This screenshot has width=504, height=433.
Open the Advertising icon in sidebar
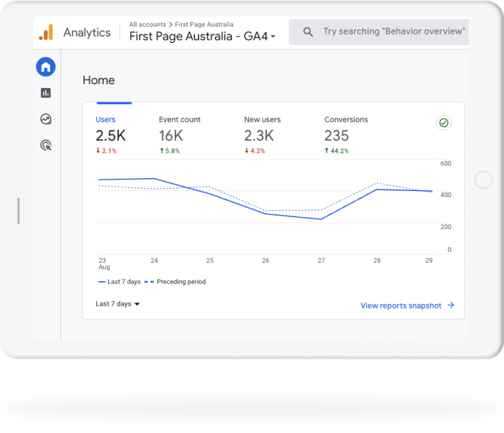[x=46, y=145]
